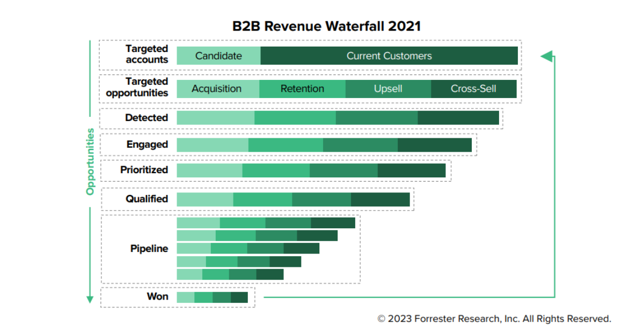The height and width of the screenshot is (336, 644).
Task: Click the topmost Pipeline bar
Action: click(x=266, y=223)
